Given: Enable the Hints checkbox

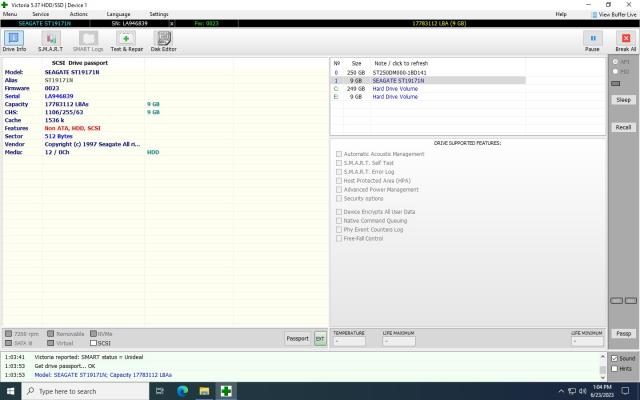Looking at the screenshot, I should (614, 368).
